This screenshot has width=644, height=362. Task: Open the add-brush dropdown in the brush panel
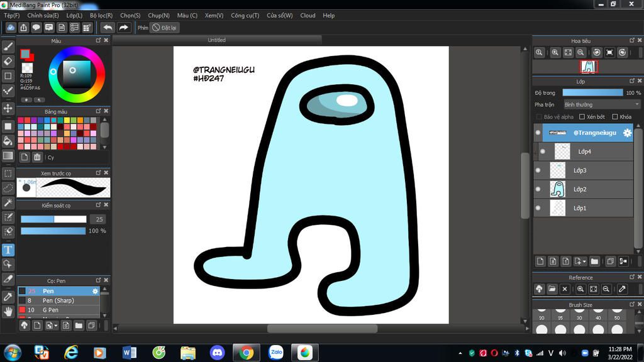[56, 326]
